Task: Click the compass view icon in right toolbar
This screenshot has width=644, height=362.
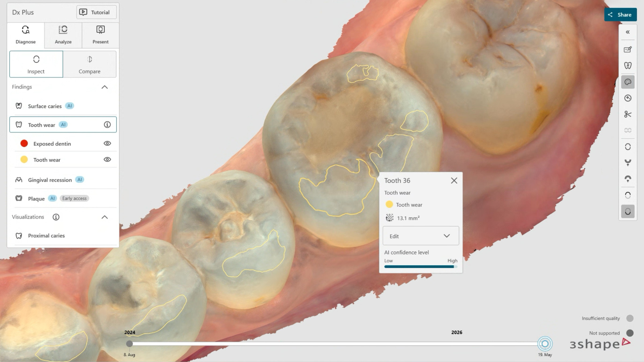Action: pyautogui.click(x=628, y=98)
